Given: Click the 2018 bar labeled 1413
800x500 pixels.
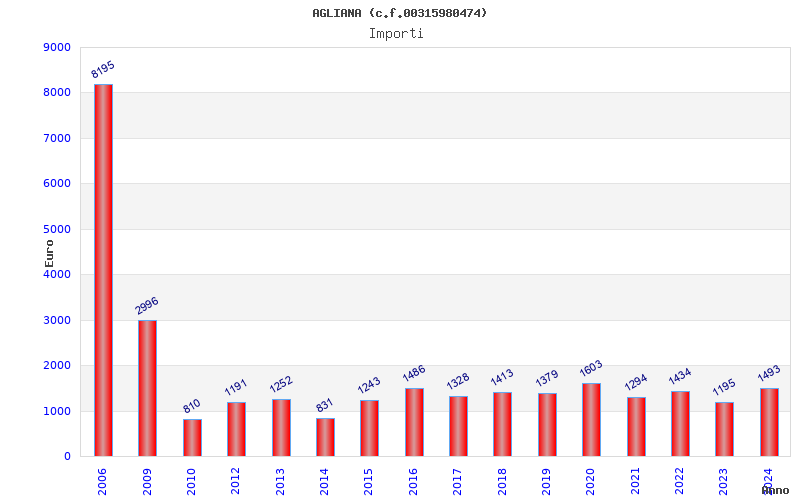Looking at the screenshot, I should pos(503,424).
